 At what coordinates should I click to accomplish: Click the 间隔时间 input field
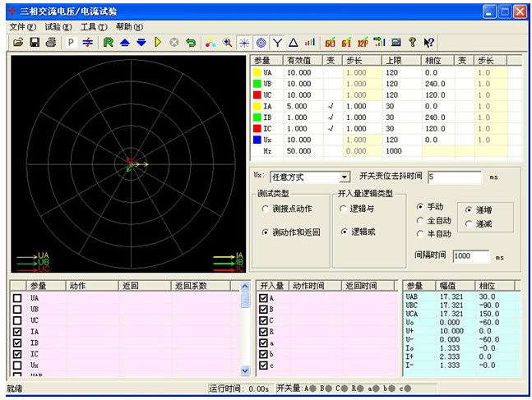(470, 256)
